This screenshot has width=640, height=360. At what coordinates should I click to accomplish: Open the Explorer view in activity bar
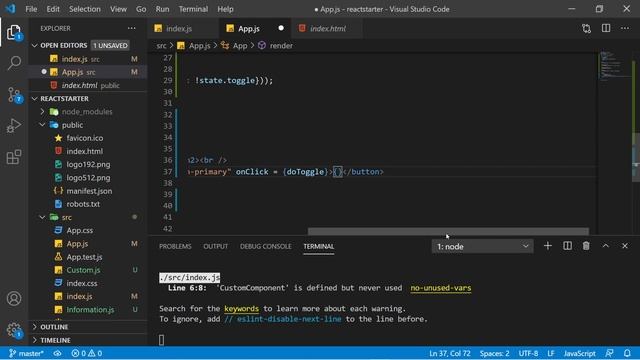14,32
